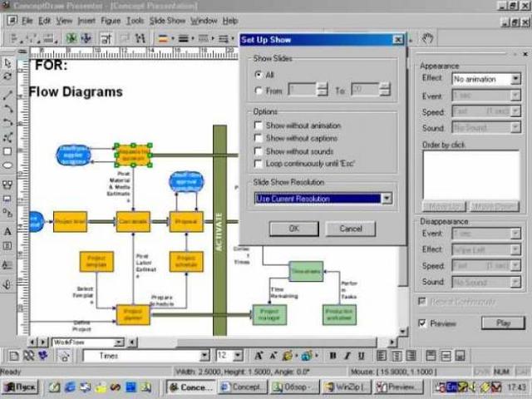Open the Edit menu
Viewport: 532px width, 399px height.
click(x=44, y=21)
